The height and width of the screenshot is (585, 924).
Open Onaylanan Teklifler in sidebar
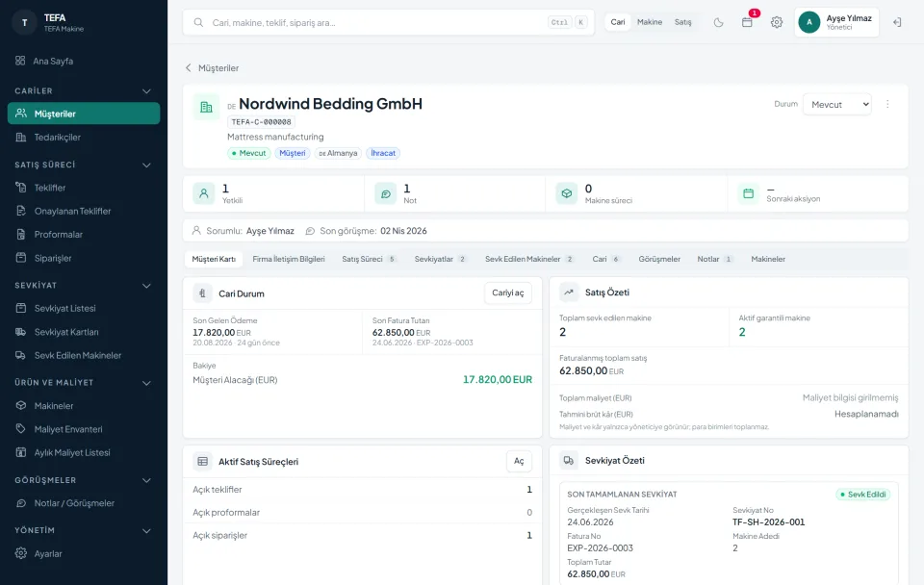tap(84, 211)
